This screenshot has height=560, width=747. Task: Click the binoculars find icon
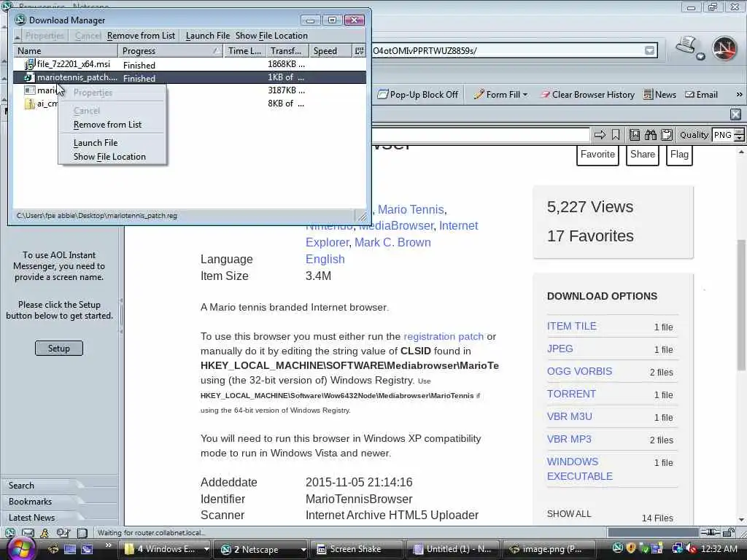click(x=650, y=135)
